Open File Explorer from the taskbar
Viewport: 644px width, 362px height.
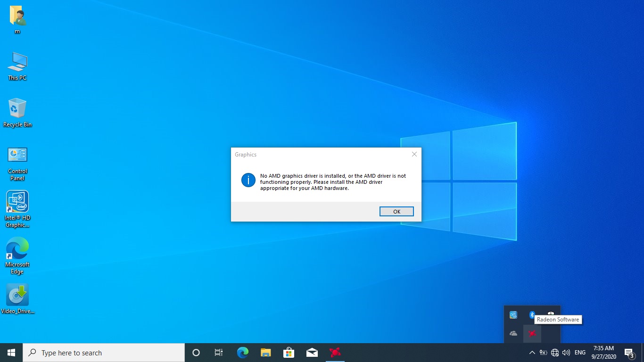265,353
